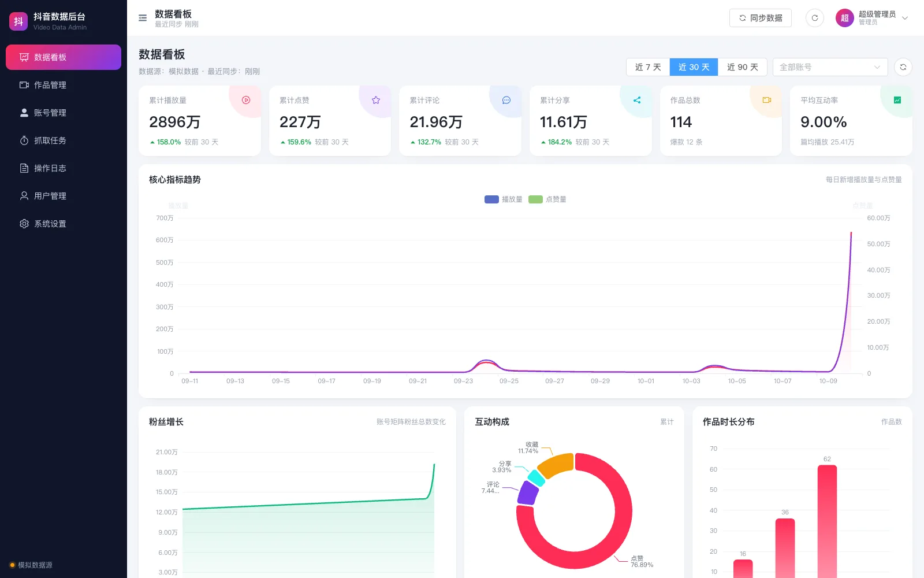
Task: Expand the 超级管理员 user menu chevron
Action: point(905,18)
